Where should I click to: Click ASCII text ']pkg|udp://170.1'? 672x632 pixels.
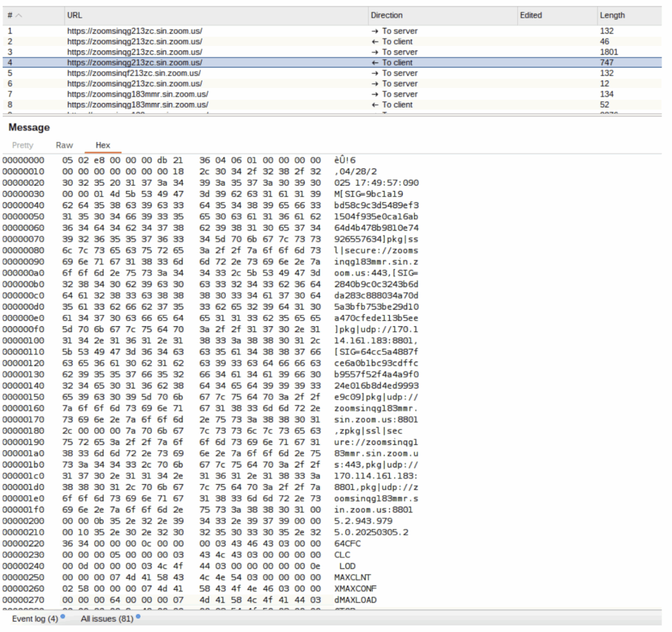[x=376, y=329]
